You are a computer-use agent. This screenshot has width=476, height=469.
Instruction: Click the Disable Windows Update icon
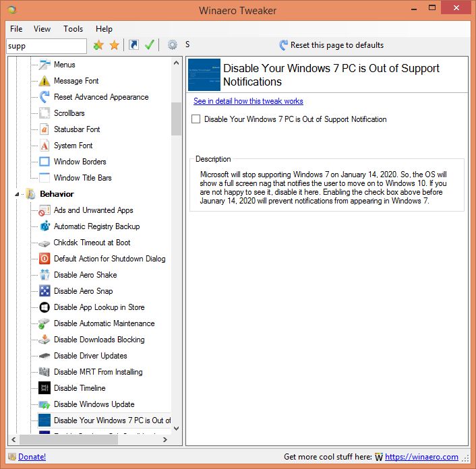(44, 404)
